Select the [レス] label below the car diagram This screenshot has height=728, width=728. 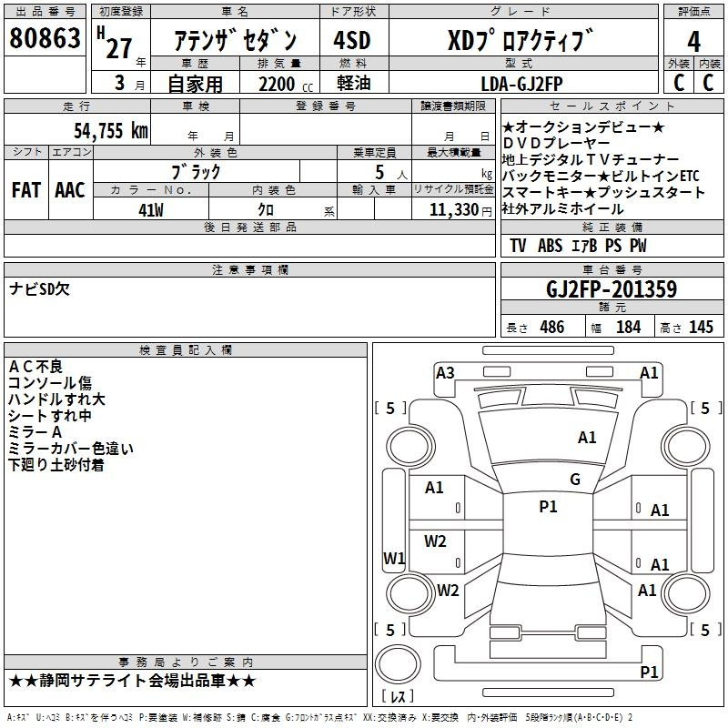click(x=398, y=697)
